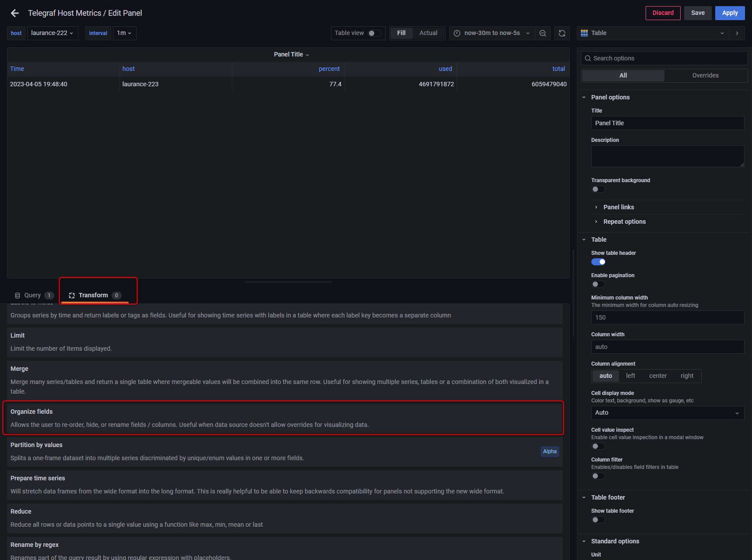
Task: Select auto column alignment
Action: [606, 376]
